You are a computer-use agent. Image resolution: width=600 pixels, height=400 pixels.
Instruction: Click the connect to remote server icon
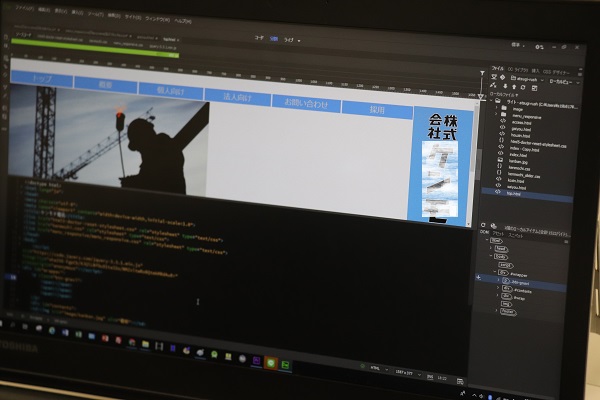(493, 85)
